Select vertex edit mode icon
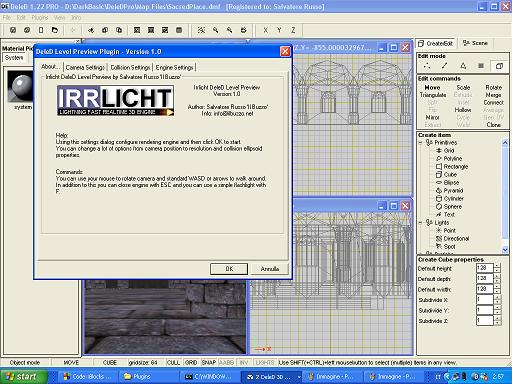This screenshot has height=384, width=512. tap(427, 66)
